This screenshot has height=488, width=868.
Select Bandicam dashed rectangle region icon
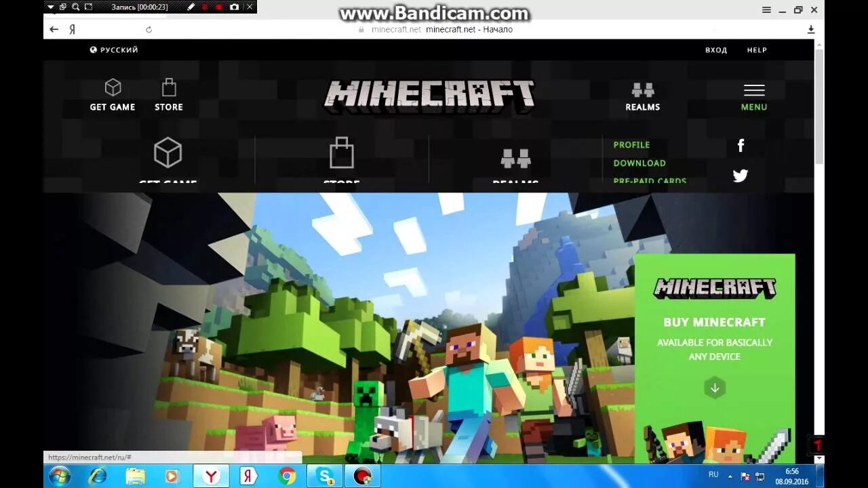pos(88,7)
